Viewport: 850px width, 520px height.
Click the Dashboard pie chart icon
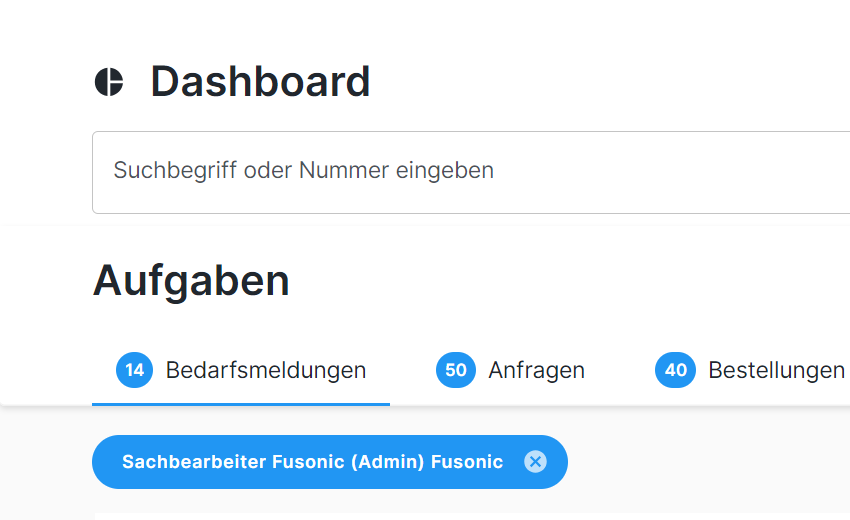(109, 82)
